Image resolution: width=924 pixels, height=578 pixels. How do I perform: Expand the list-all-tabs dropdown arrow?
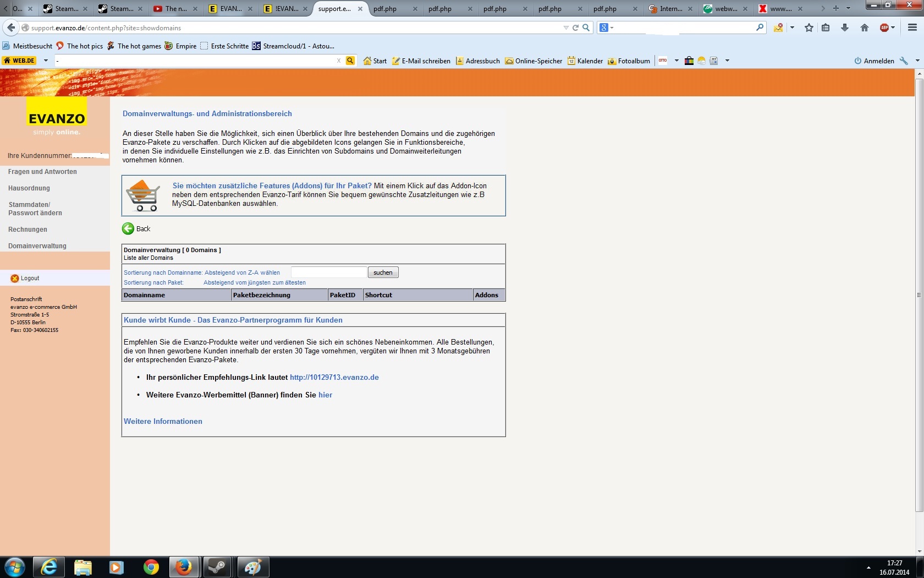tap(848, 8)
